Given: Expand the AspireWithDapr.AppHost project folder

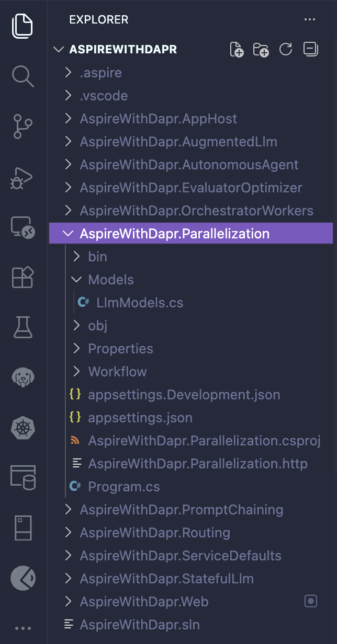Looking at the screenshot, I should coord(158,119).
